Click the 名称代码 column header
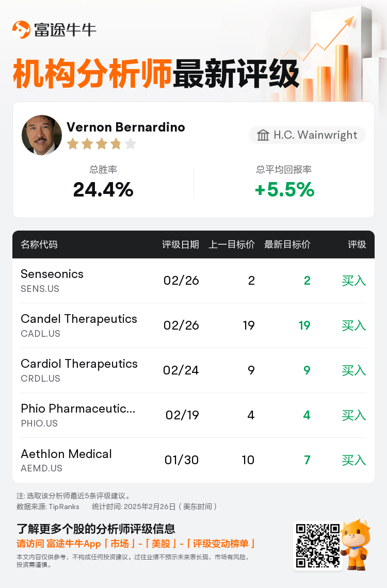 coord(39,244)
